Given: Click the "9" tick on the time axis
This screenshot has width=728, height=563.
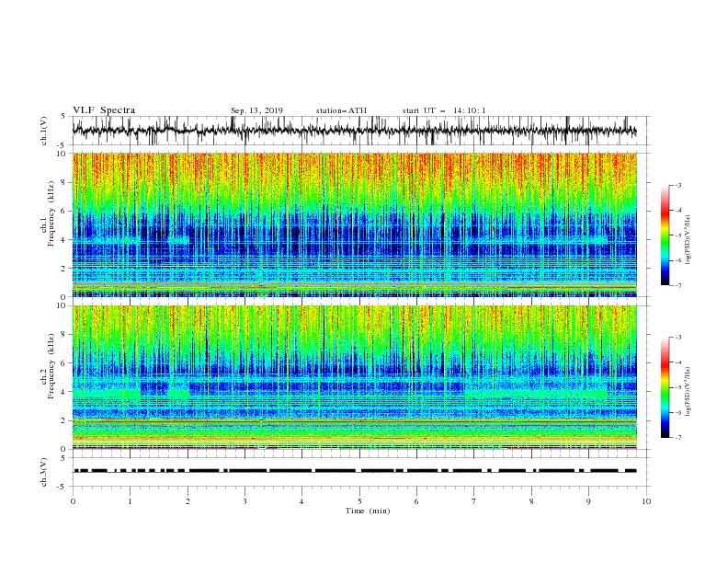Looking at the screenshot, I should pos(588,501).
